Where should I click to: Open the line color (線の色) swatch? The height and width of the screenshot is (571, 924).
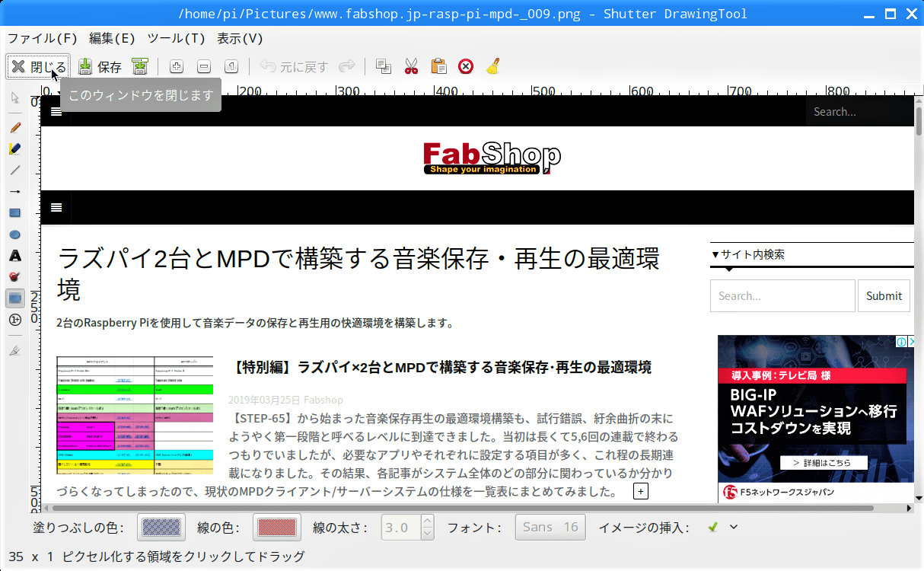pos(277,527)
